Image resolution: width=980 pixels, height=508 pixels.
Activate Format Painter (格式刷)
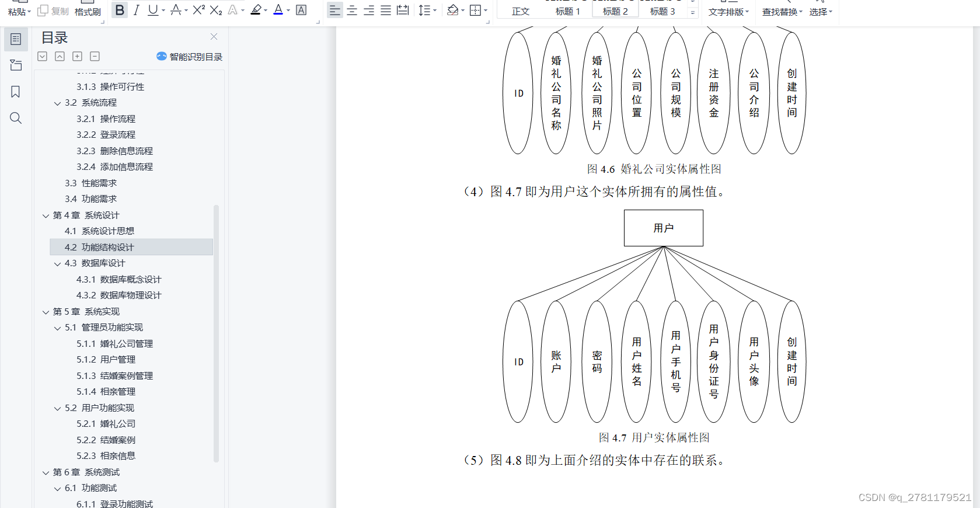88,12
